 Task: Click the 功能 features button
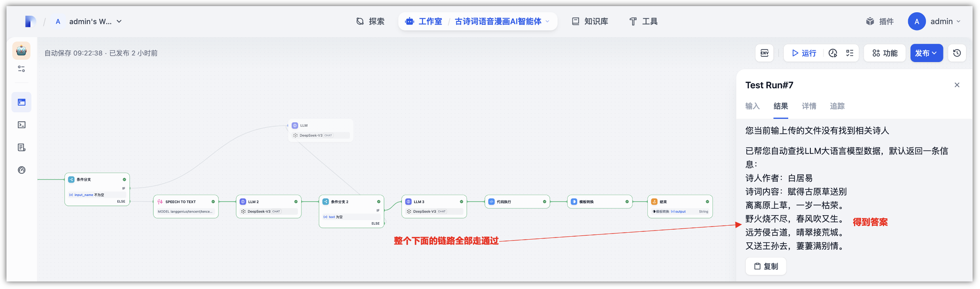885,53
